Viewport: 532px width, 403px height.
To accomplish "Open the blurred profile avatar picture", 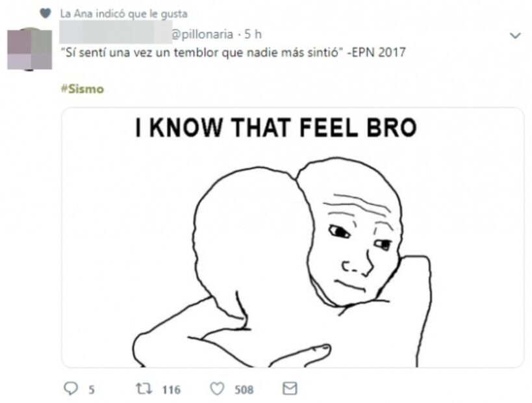I will click(29, 49).
